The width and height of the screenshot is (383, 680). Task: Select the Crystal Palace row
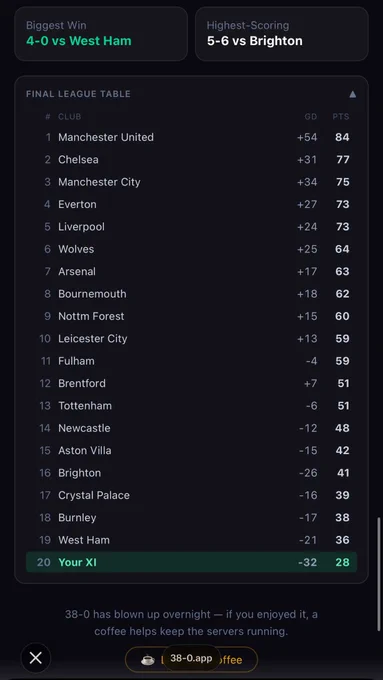191,495
